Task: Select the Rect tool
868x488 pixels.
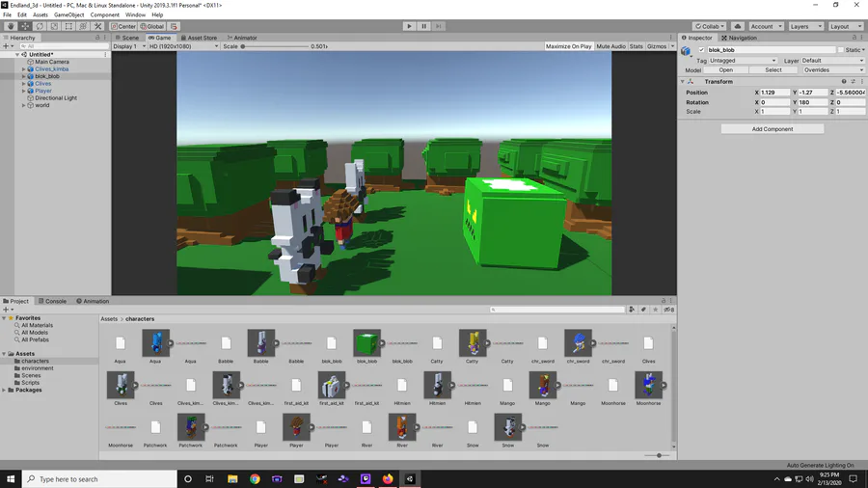Action: [x=68, y=26]
